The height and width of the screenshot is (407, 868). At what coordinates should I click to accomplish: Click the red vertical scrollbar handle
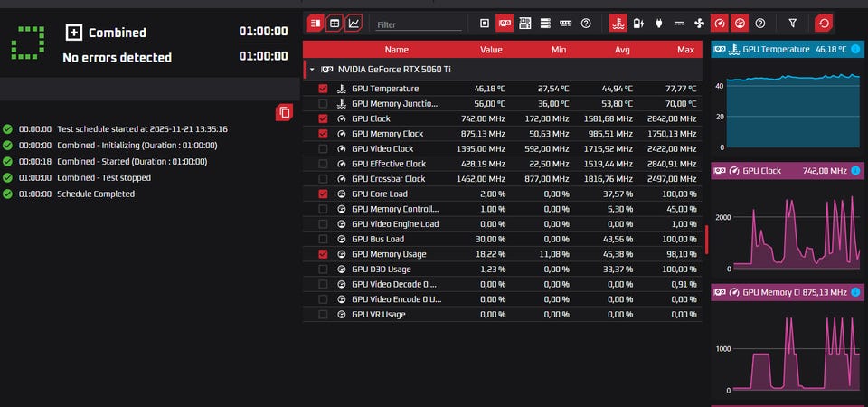tap(706, 239)
